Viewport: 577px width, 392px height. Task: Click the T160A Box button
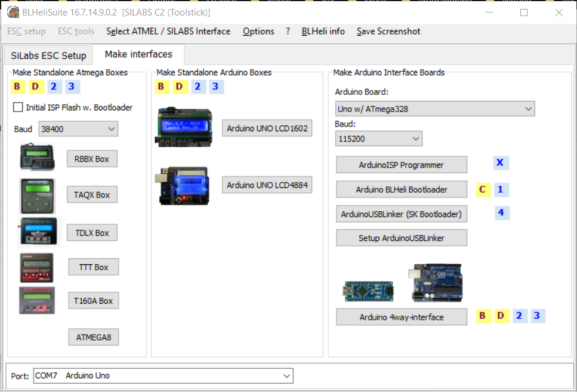(94, 301)
